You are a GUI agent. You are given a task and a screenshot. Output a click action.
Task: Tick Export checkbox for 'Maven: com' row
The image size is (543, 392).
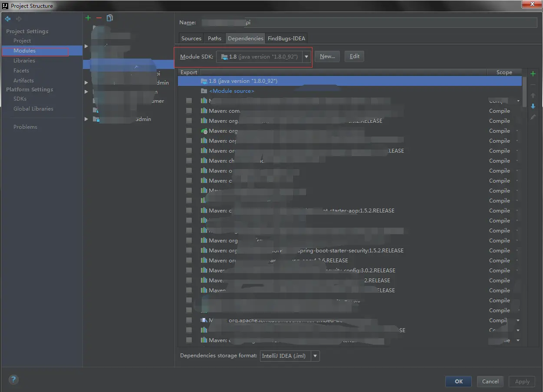189,111
